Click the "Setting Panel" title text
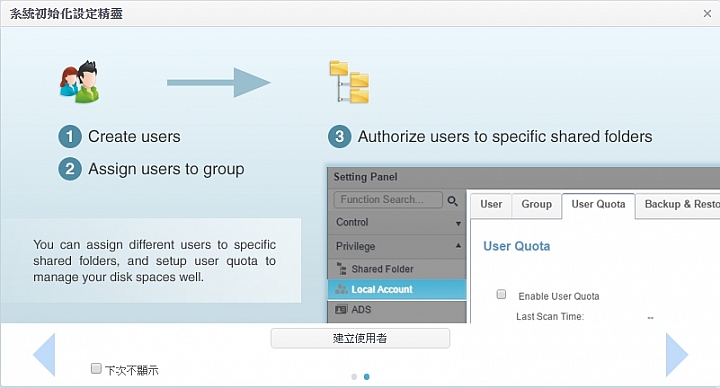 (366, 177)
